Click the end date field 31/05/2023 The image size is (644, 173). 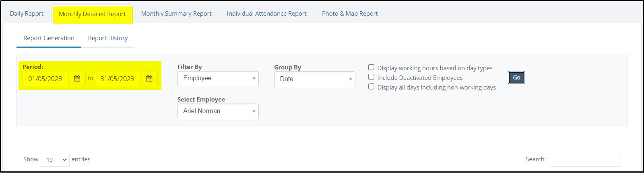[x=118, y=79]
